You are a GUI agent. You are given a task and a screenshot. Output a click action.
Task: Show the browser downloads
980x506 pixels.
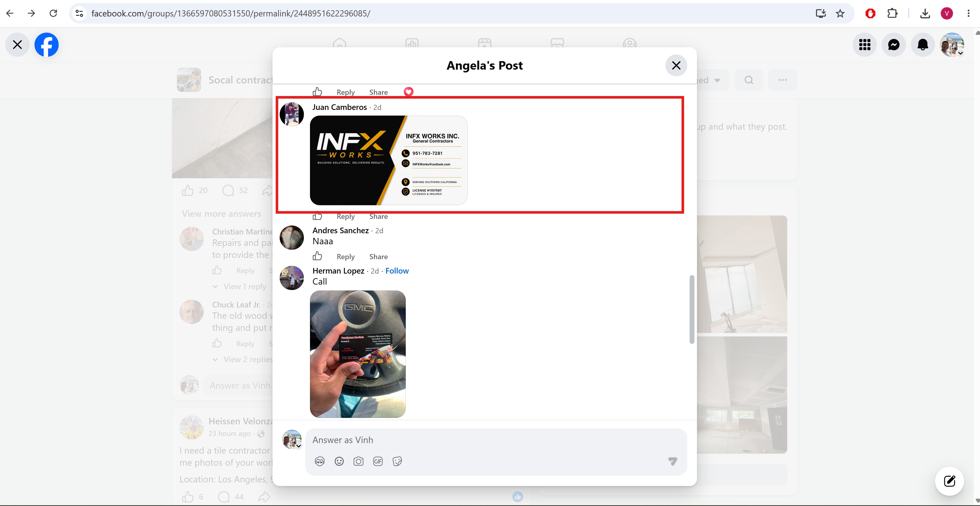(x=925, y=13)
